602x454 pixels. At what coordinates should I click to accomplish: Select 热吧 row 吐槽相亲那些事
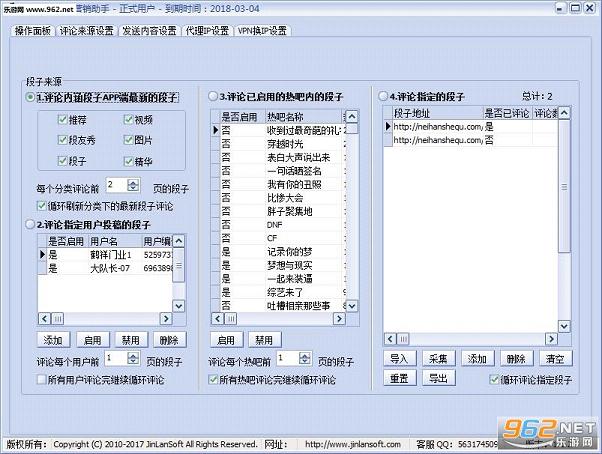(x=279, y=305)
